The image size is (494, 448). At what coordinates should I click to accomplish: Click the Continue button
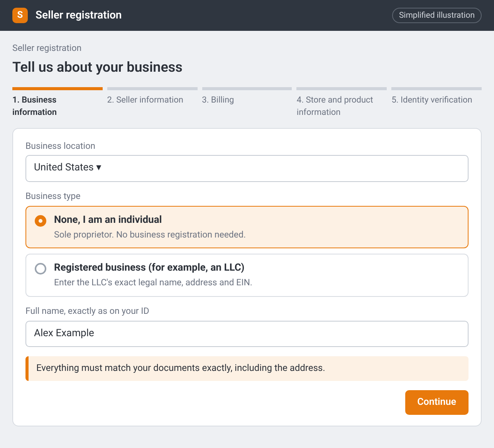point(437,403)
